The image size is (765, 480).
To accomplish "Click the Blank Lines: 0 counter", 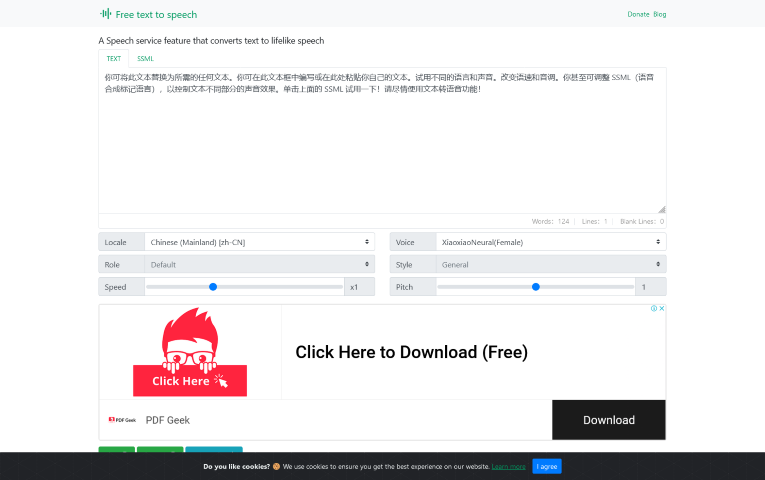I will pyautogui.click(x=642, y=221).
